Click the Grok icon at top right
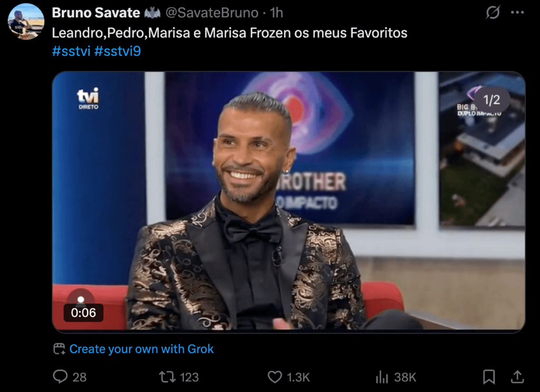 point(492,13)
